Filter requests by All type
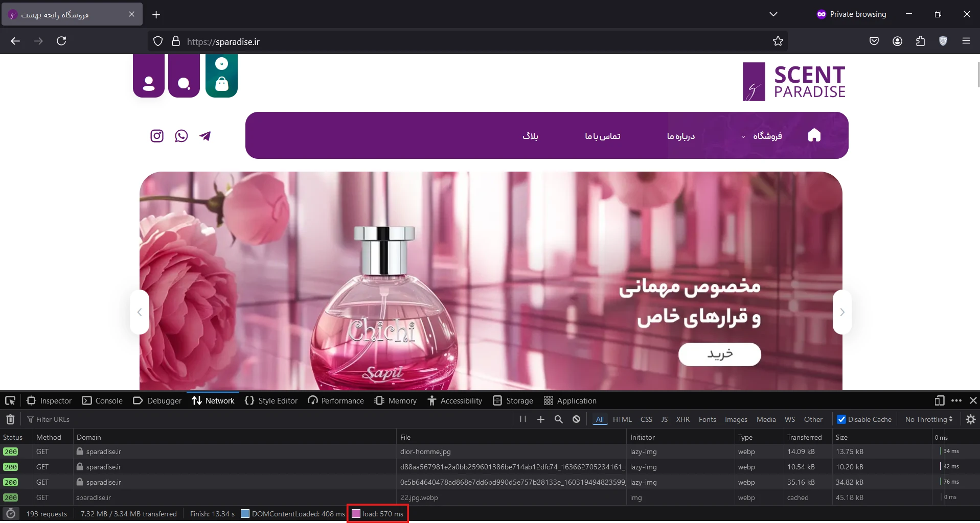 point(600,419)
